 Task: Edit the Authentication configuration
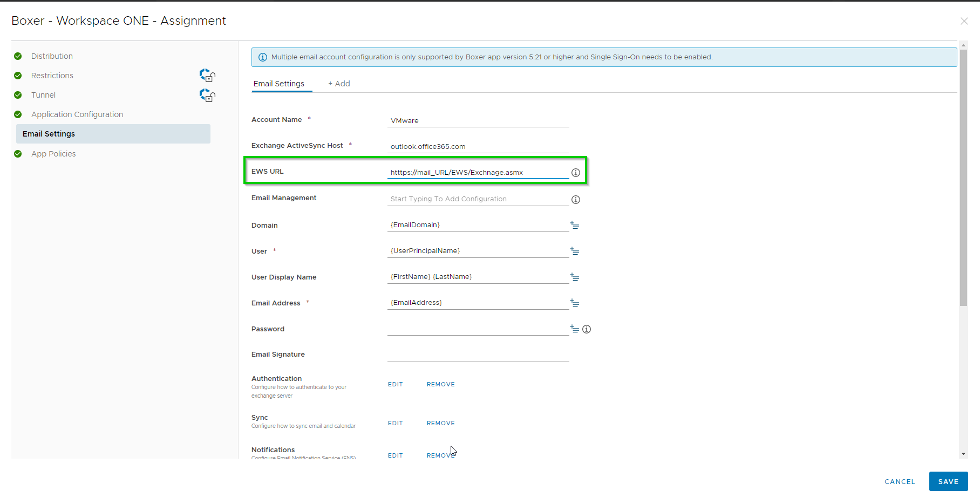[395, 384]
